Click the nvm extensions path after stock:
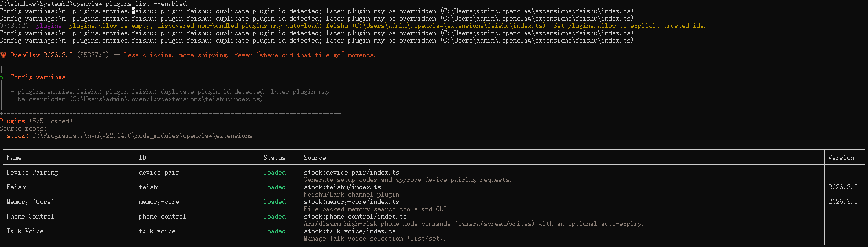Viewport: 868px width, 247px height. [x=142, y=136]
